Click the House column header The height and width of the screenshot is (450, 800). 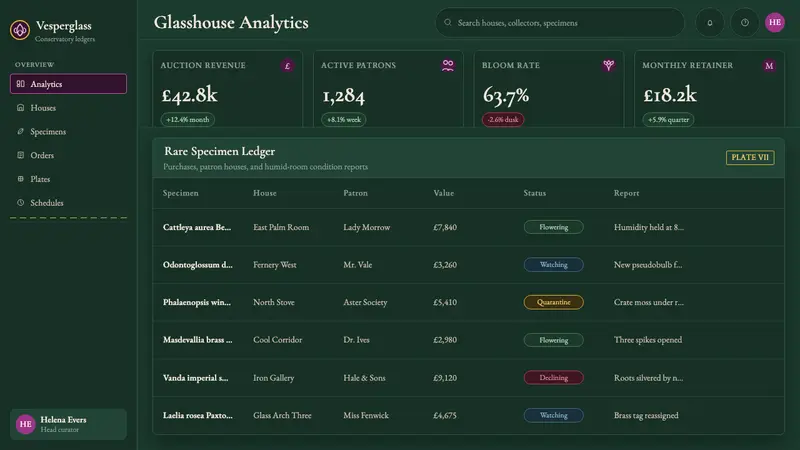(265, 193)
